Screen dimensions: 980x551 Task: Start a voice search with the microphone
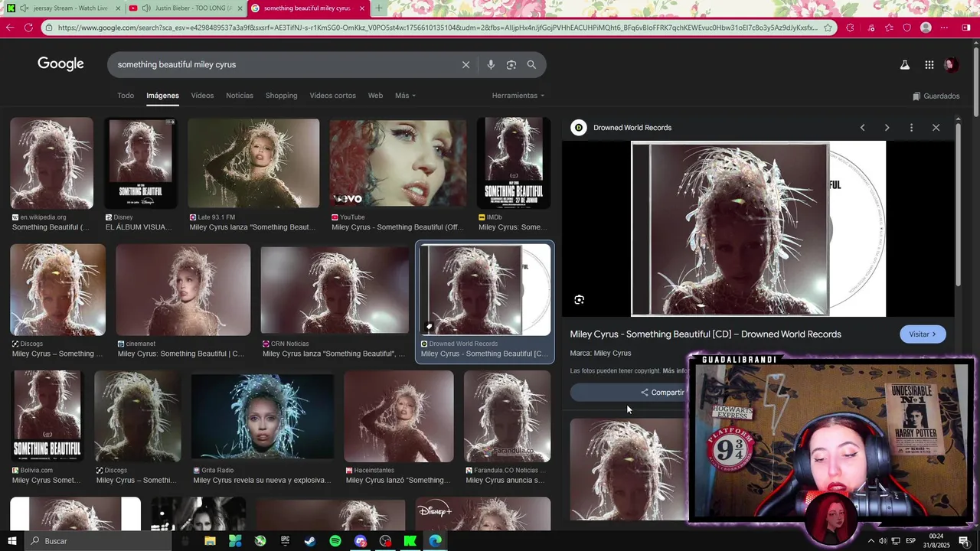tap(491, 65)
